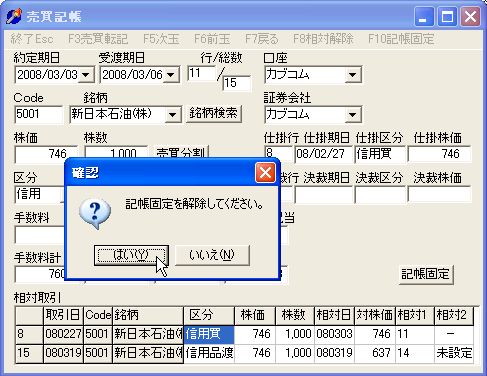Click the 手数料計 field showing 760
487x376 pixels.
point(40,274)
